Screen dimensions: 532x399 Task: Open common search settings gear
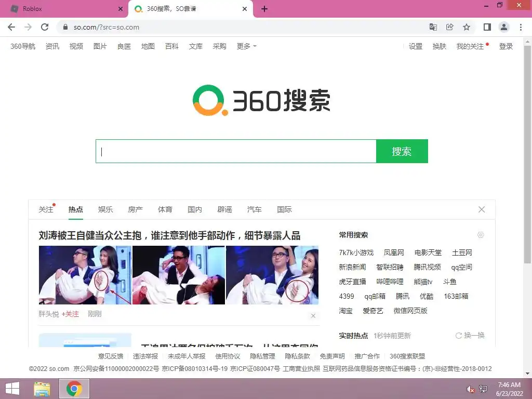click(x=481, y=235)
